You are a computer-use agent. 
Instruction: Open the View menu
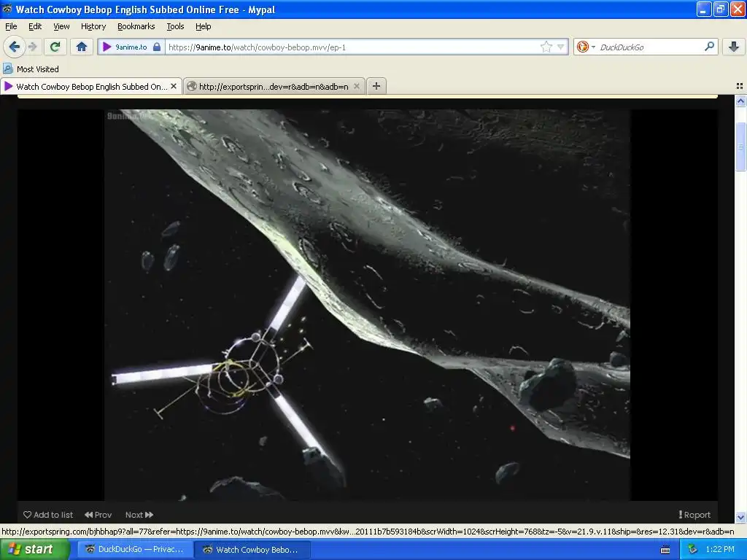[x=61, y=26]
